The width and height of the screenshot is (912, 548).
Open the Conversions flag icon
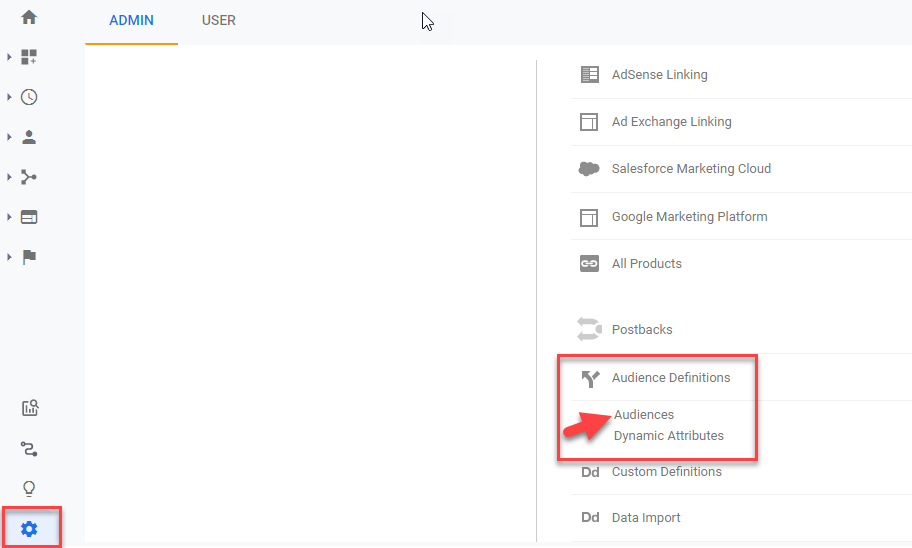pyautogui.click(x=28, y=257)
